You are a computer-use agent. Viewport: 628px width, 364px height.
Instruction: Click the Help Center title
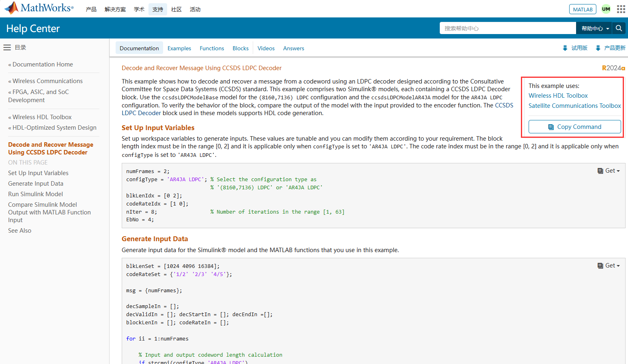click(x=33, y=28)
